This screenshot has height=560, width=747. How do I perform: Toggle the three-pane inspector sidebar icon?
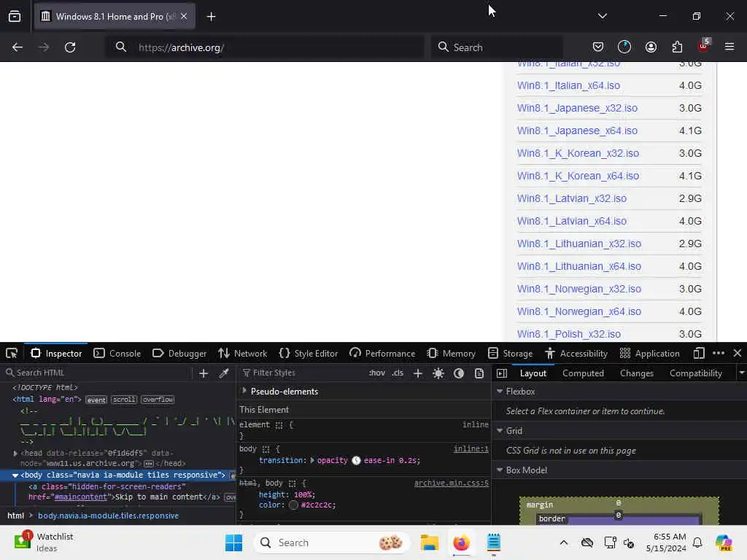click(x=502, y=373)
